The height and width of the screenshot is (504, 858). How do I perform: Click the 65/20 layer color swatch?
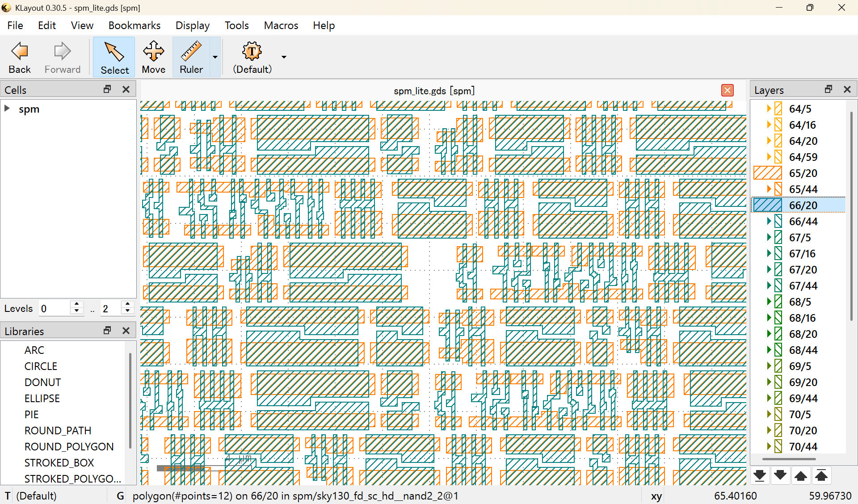(x=767, y=173)
